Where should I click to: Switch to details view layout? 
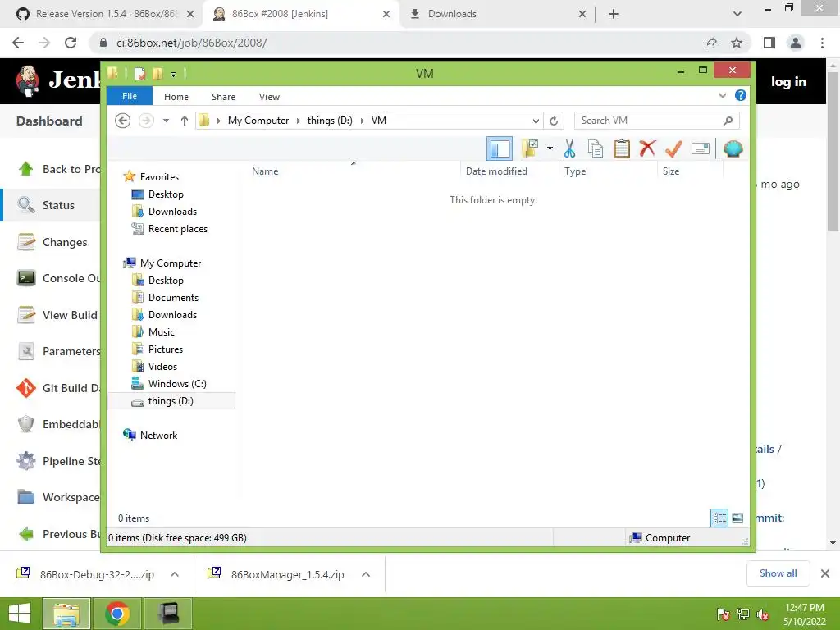coord(719,518)
